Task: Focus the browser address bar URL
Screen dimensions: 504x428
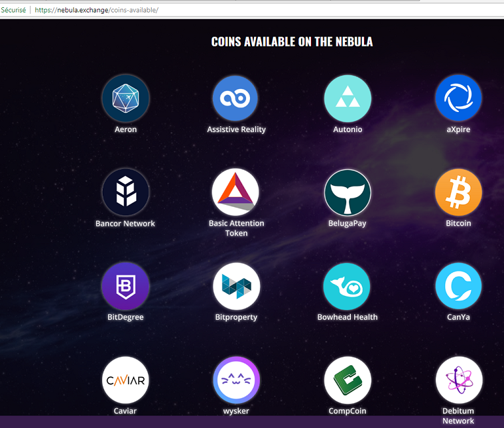Action: click(96, 10)
